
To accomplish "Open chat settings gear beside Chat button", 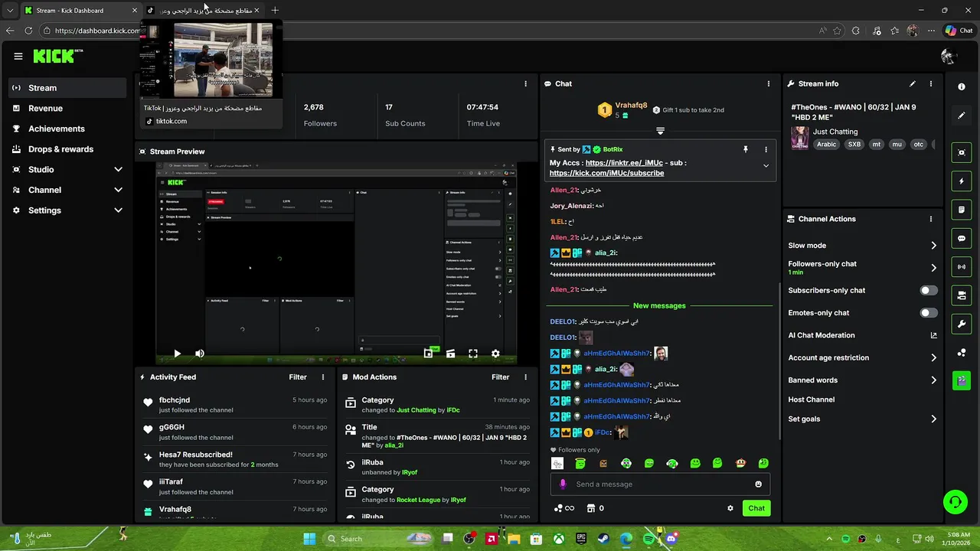I will pos(730,508).
